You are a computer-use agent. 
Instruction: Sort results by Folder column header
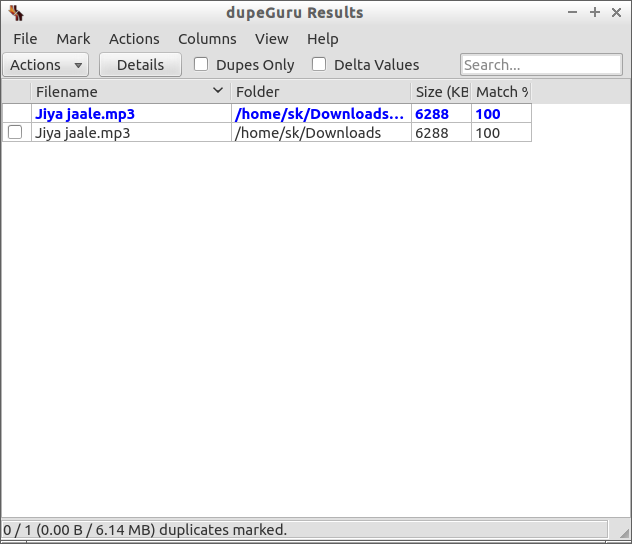pyautogui.click(x=320, y=92)
